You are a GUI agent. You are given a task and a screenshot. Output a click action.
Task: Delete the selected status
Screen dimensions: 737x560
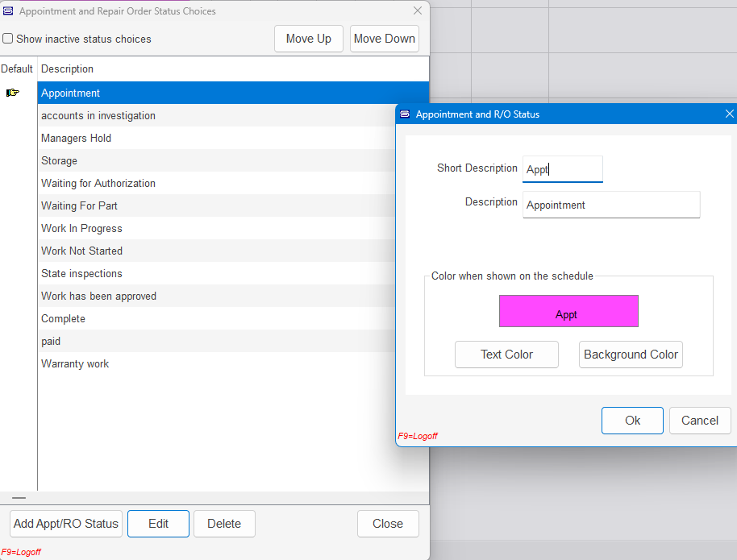click(x=224, y=524)
